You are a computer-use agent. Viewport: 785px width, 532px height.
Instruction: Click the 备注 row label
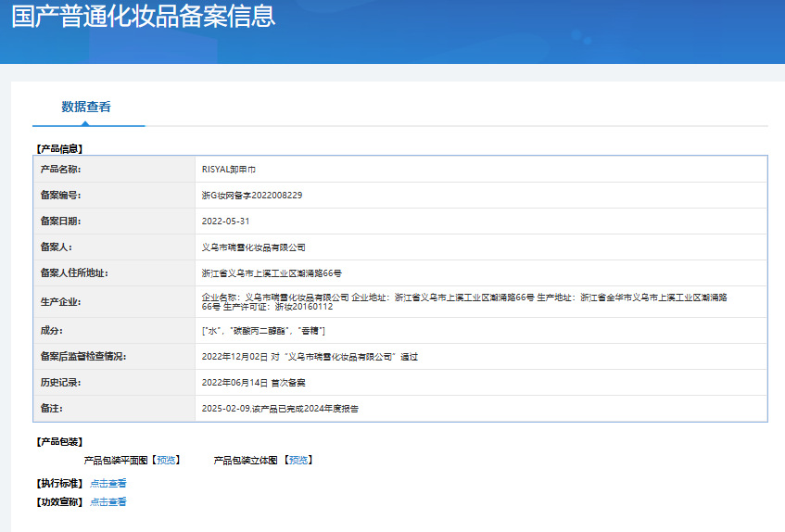[x=52, y=409]
